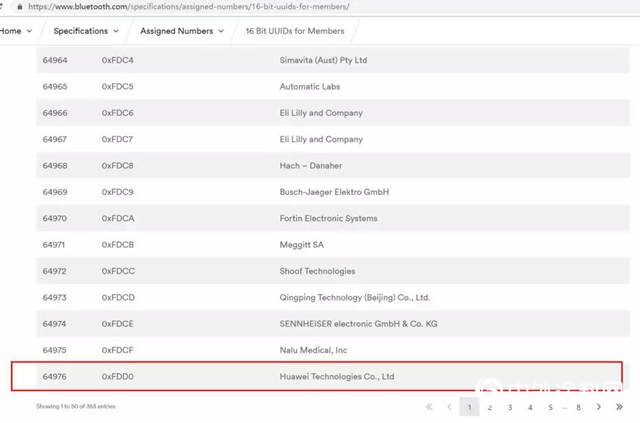Select cell 'Simavita (Aust) Pty Ltd'
Screen dimensions: 640x423
click(x=323, y=60)
